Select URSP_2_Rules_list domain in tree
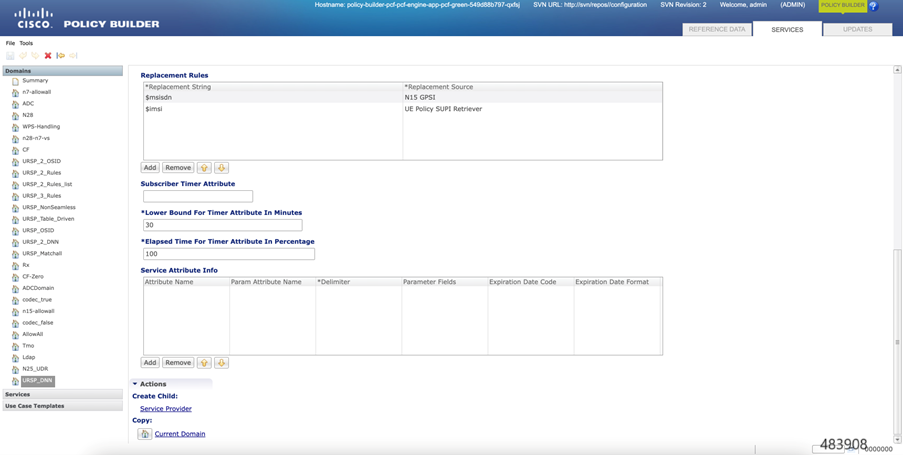Screen dimensions: 903x455 47,184
